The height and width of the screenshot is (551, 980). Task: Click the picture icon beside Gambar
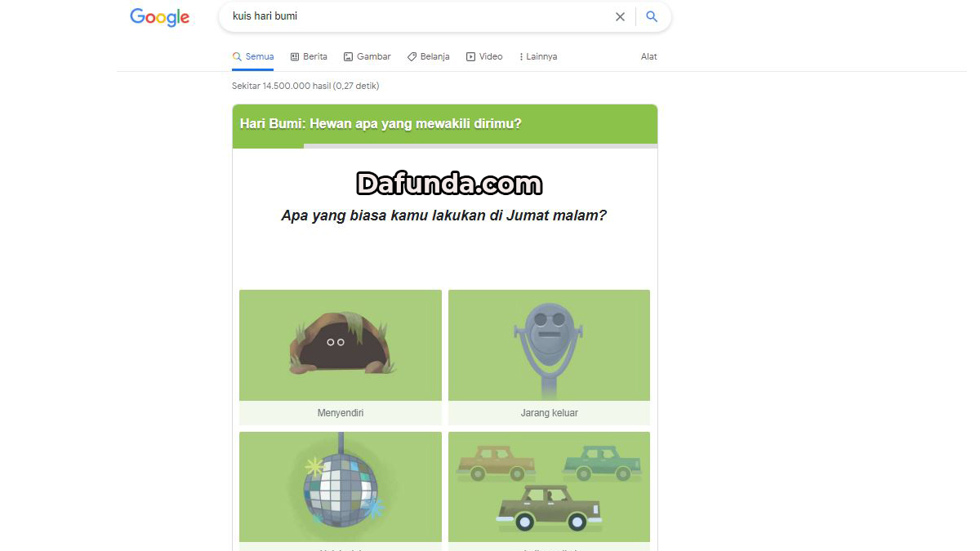(x=348, y=57)
